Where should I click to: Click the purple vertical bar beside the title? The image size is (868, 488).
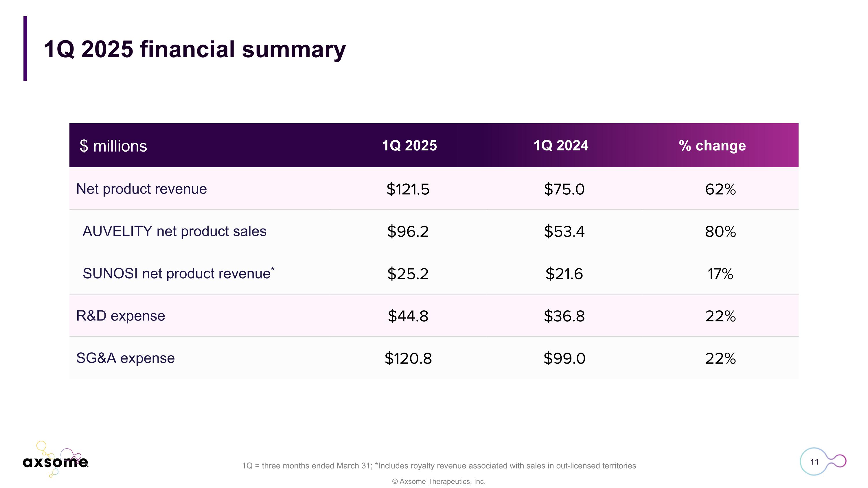click(x=25, y=49)
